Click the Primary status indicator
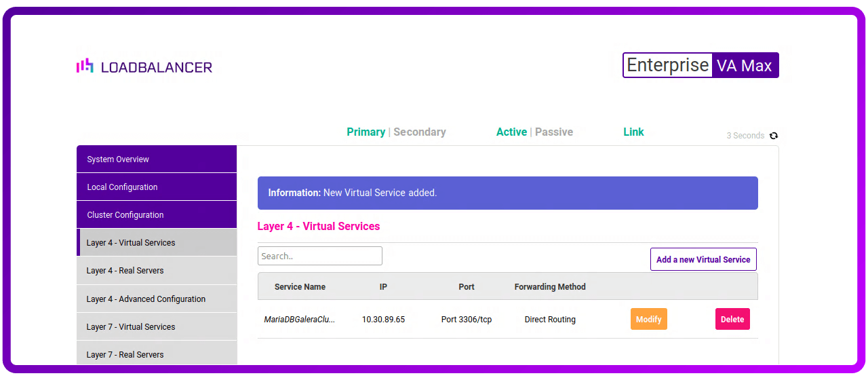 [366, 132]
